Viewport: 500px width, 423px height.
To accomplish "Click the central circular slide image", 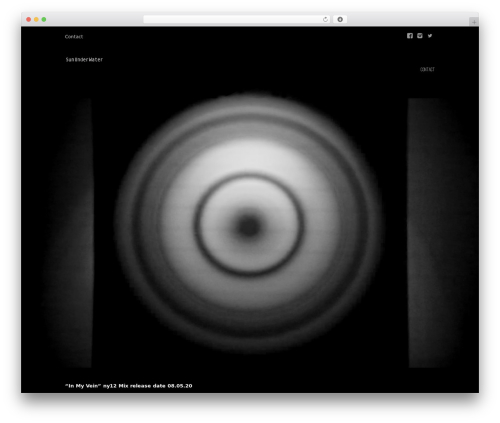I will click(249, 223).
